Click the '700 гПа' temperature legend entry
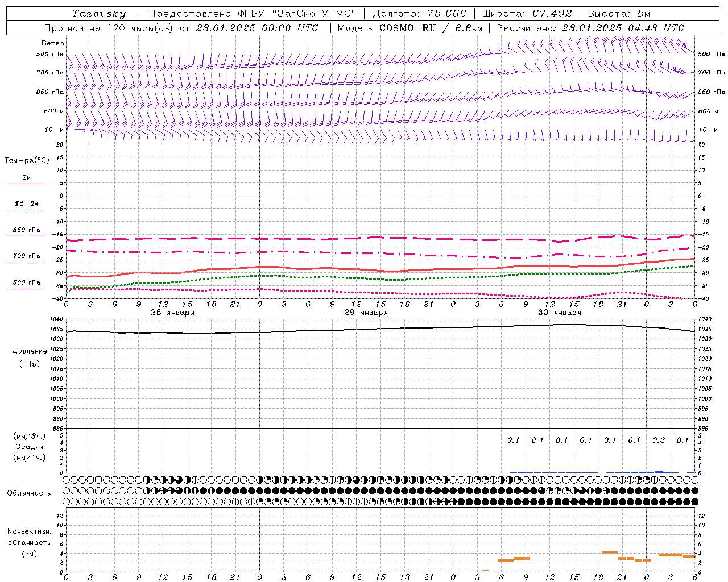The image size is (728, 582). (x=27, y=256)
